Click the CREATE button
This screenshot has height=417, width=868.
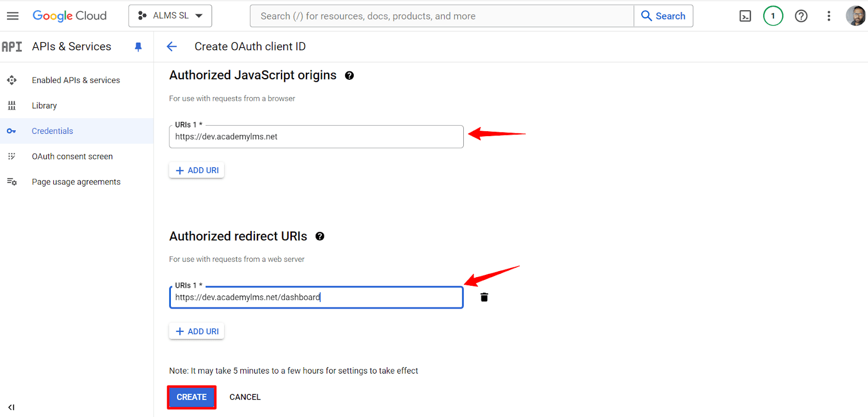coord(192,397)
